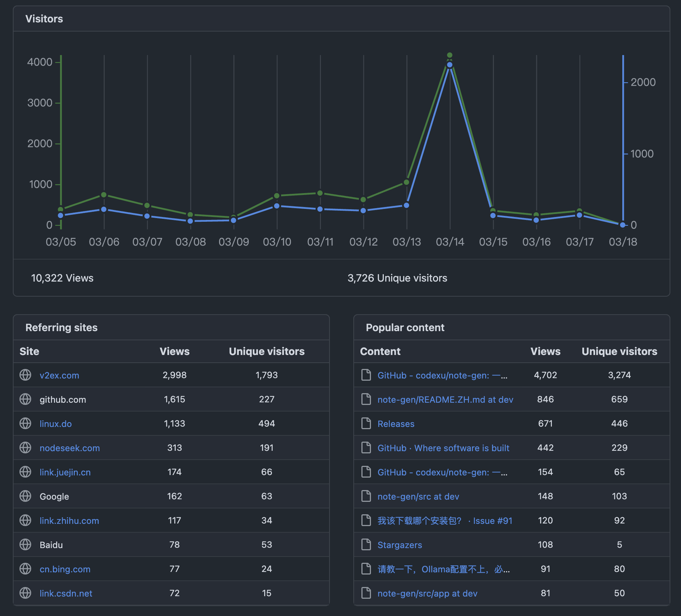Click the globe icon beside v2ex.com

pyautogui.click(x=25, y=375)
